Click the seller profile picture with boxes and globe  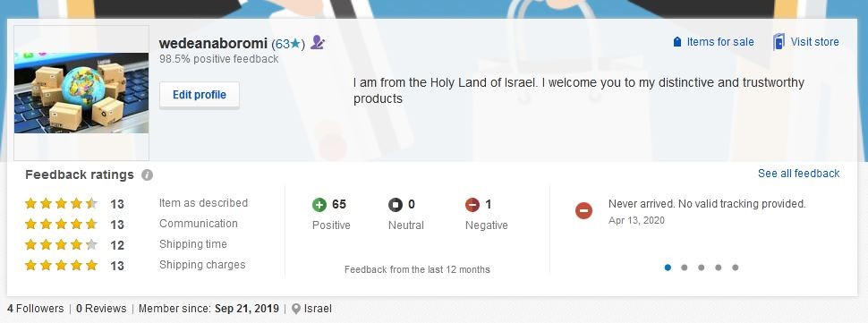point(81,93)
